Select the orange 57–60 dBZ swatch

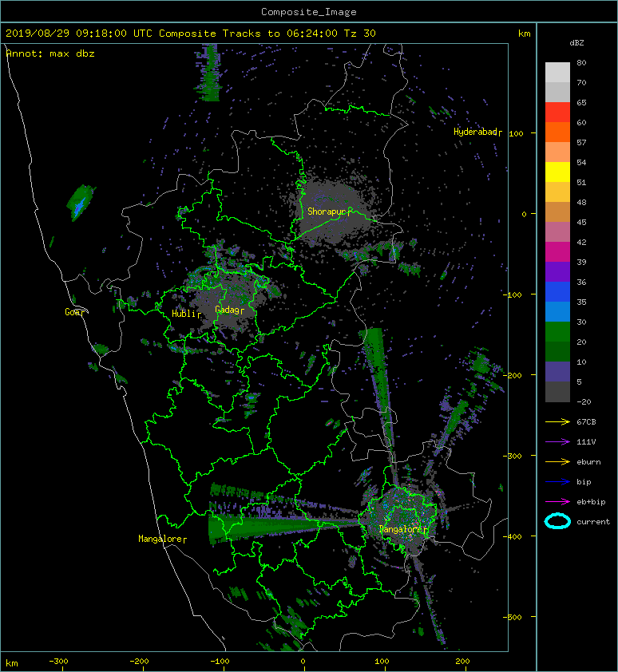tap(557, 132)
